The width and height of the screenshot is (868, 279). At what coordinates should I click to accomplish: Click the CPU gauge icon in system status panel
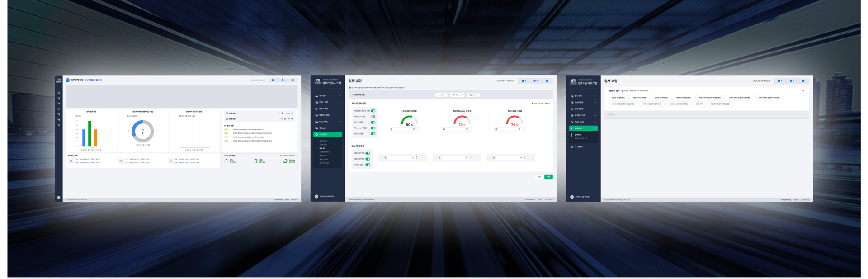tap(226, 161)
